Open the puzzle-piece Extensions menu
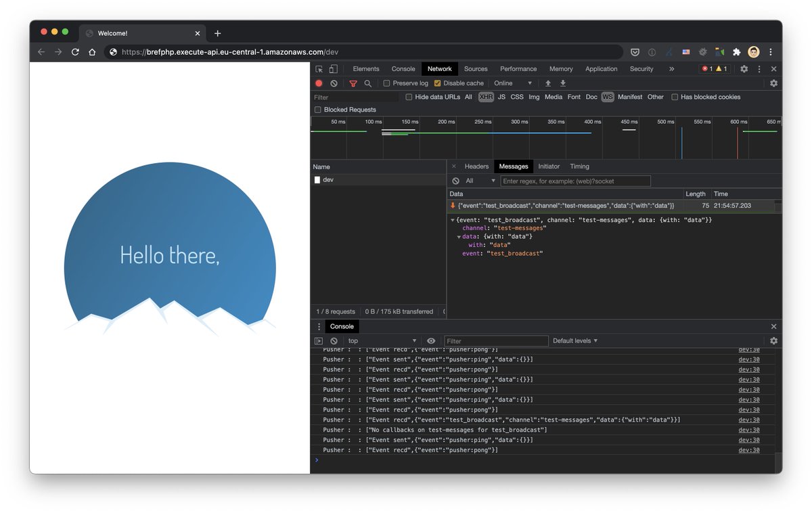This screenshot has height=513, width=812. 737,52
